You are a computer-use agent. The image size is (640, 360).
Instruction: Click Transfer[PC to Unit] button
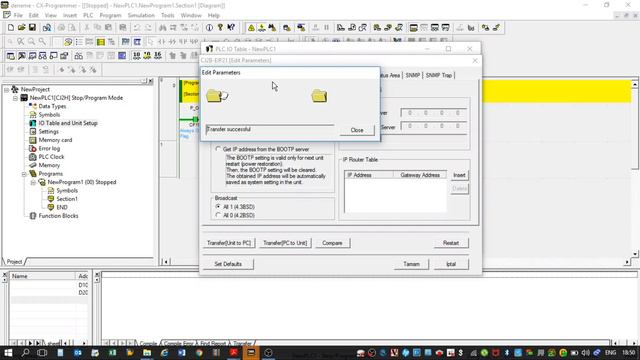click(285, 243)
